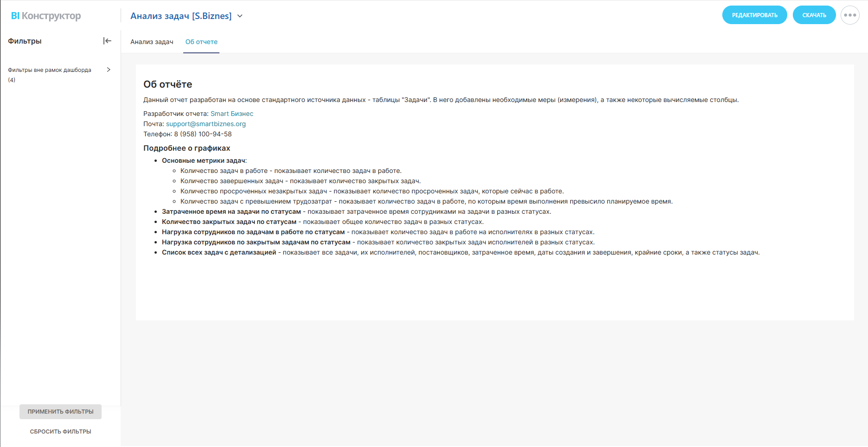Screen dimensions: 868x447
Task: Switch to the Анализ задач tab
Action: [x=152, y=42]
